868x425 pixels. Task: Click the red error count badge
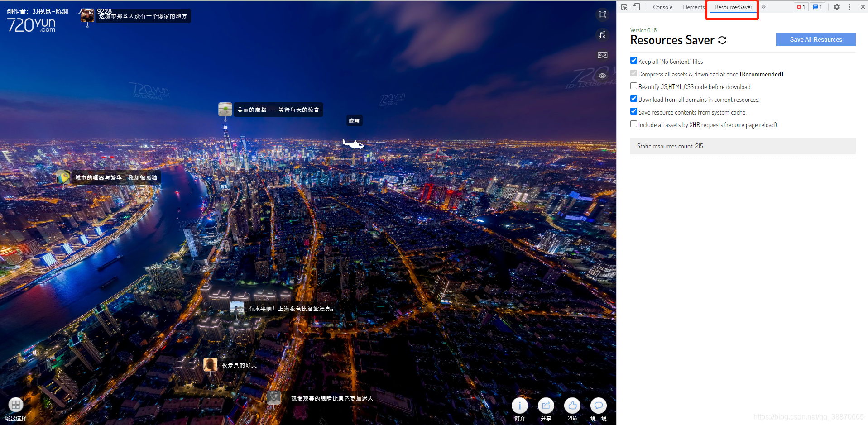(801, 7)
